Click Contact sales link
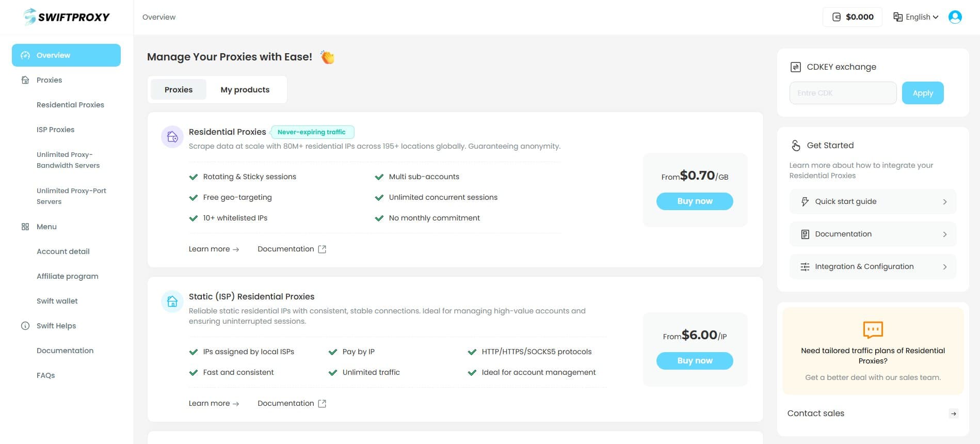This screenshot has width=980, height=444. 816,414
